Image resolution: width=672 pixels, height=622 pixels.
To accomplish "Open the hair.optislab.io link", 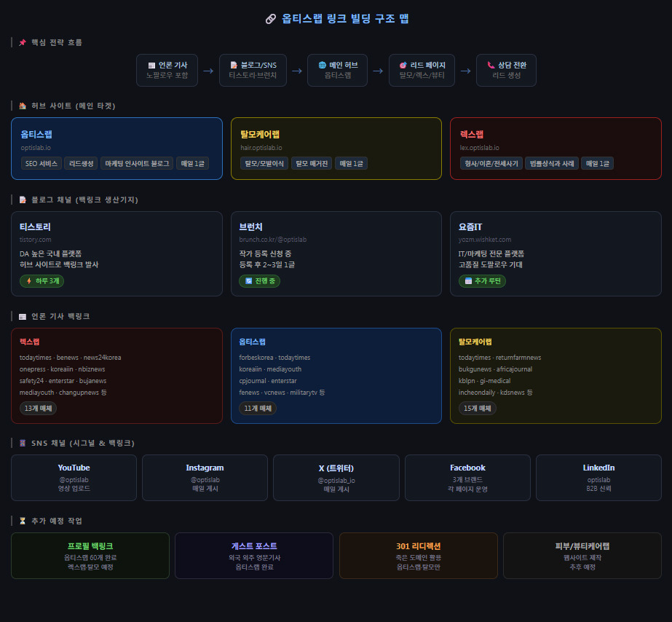I will [261, 148].
